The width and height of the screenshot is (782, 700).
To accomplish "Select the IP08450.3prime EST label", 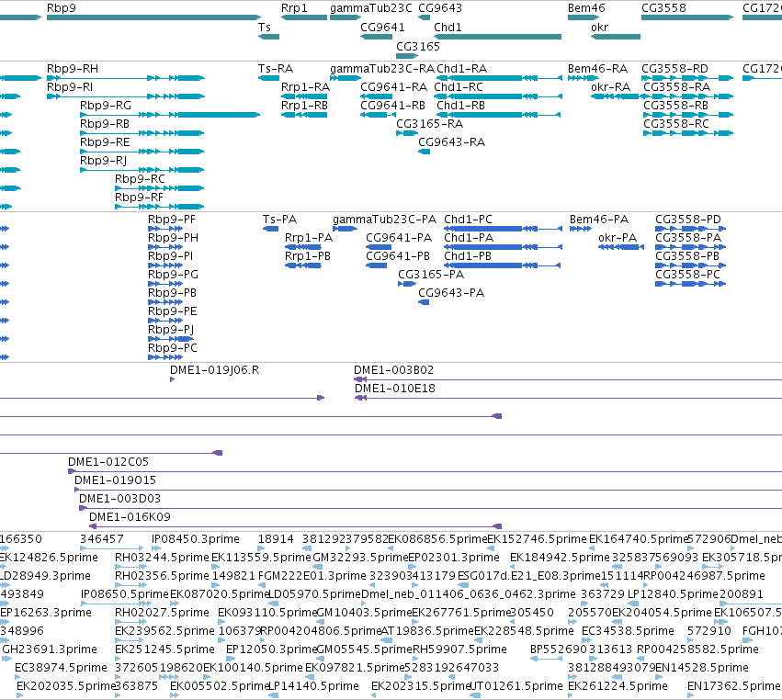I will (x=196, y=538).
